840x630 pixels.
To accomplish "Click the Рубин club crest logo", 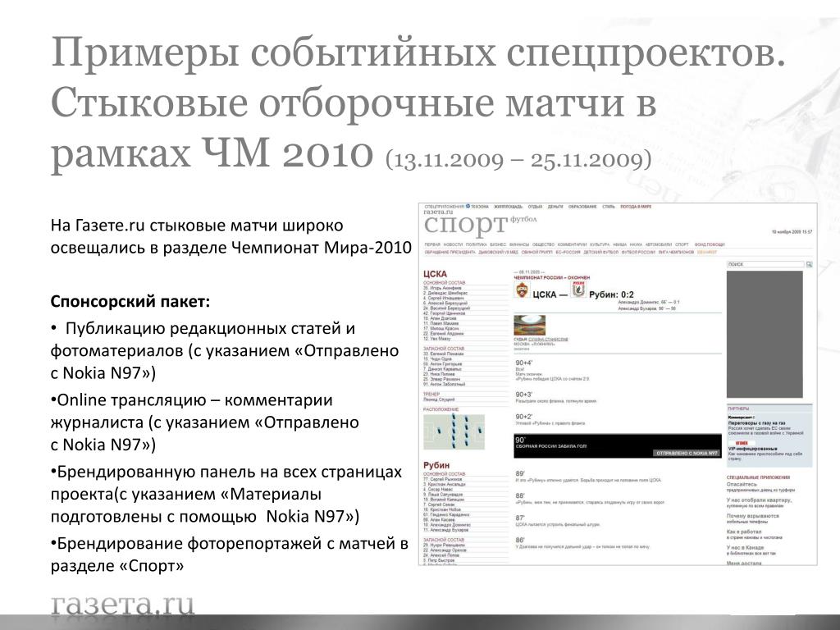I will coord(578,290).
